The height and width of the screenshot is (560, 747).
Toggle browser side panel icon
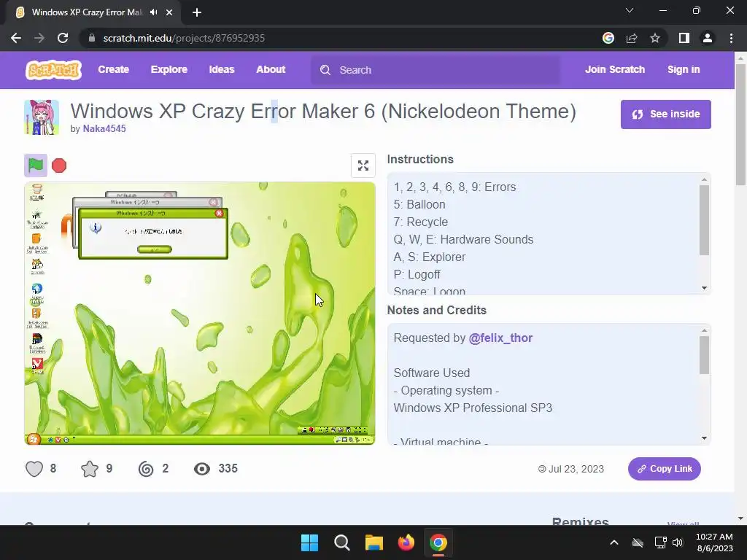coord(684,38)
